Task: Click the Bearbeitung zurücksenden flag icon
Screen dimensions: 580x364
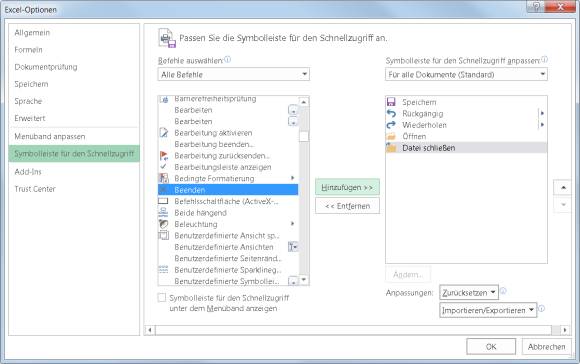Action: 163,155
